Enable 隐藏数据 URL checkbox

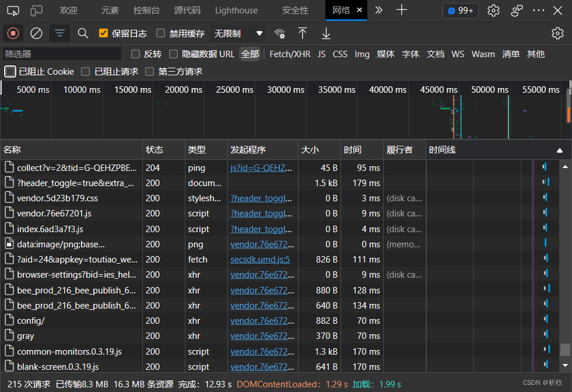(174, 54)
